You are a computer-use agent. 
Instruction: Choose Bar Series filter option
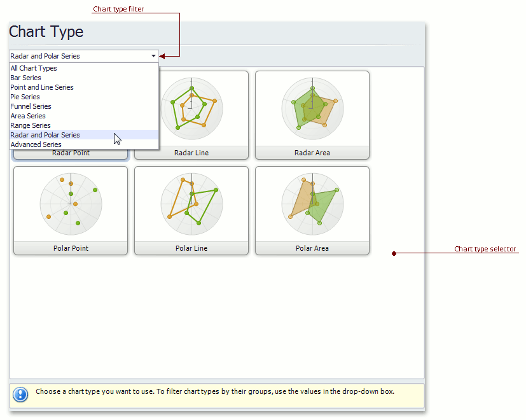pos(25,78)
